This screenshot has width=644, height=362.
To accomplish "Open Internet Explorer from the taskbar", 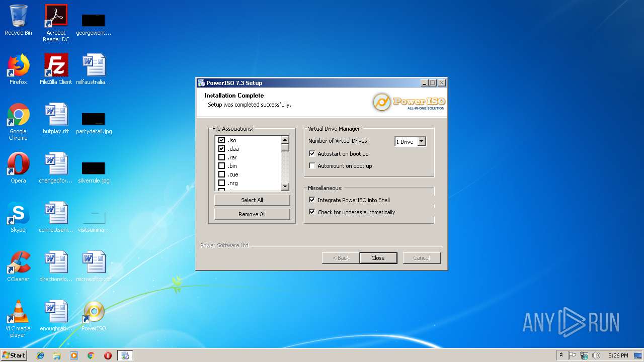I will pyautogui.click(x=40, y=355).
